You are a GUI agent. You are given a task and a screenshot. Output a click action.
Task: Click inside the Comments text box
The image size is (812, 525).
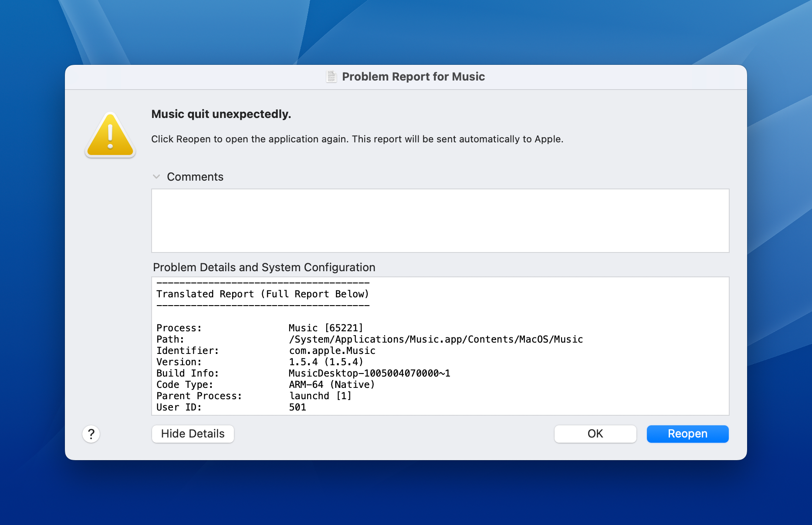pos(440,221)
